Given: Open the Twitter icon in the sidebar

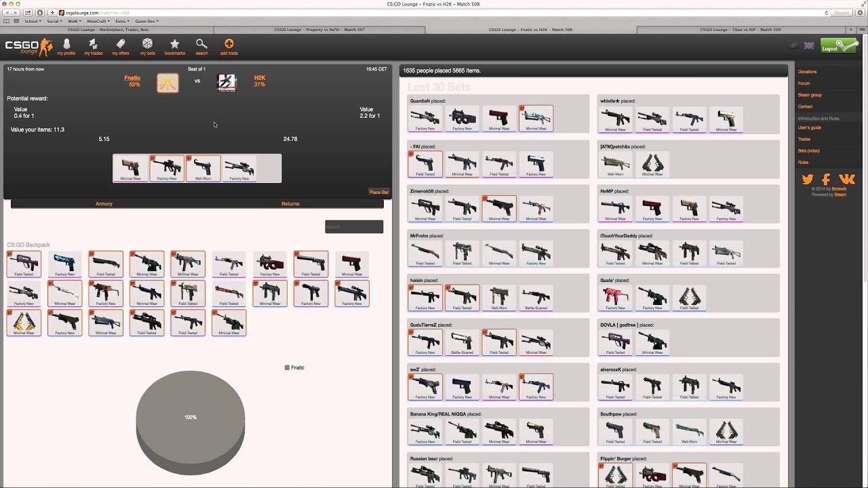Looking at the screenshot, I should pyautogui.click(x=808, y=180).
